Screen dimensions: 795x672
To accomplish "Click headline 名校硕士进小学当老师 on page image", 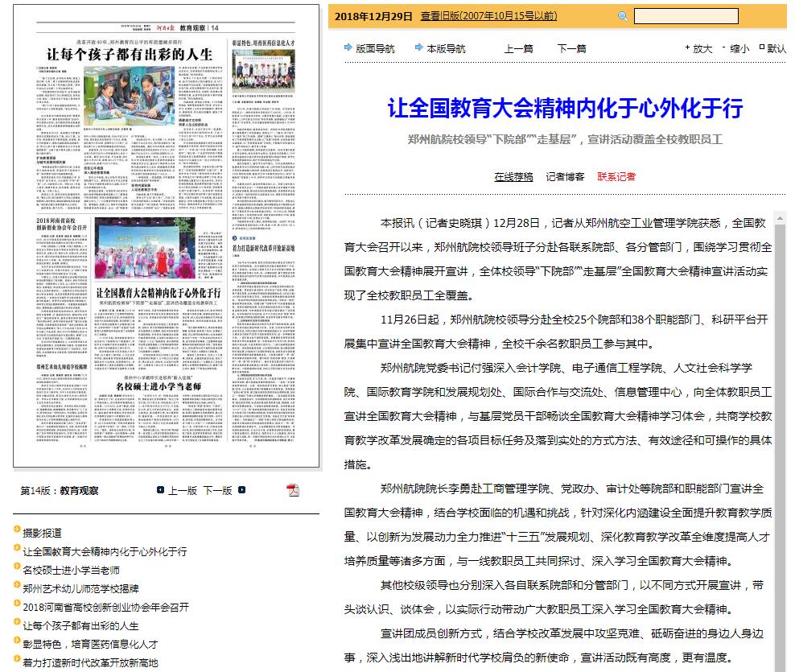I will point(159,386).
